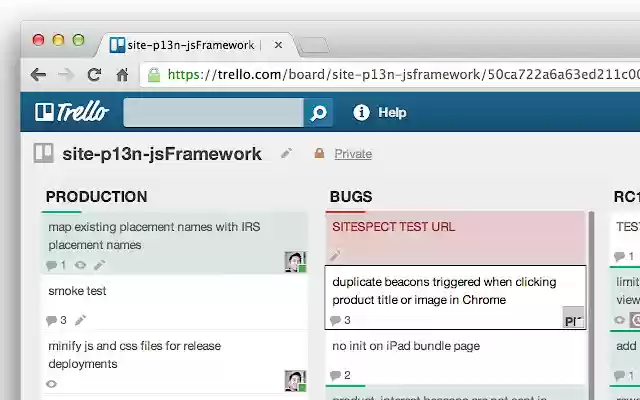
Task: Open the smoke test card
Action: [x=174, y=302]
